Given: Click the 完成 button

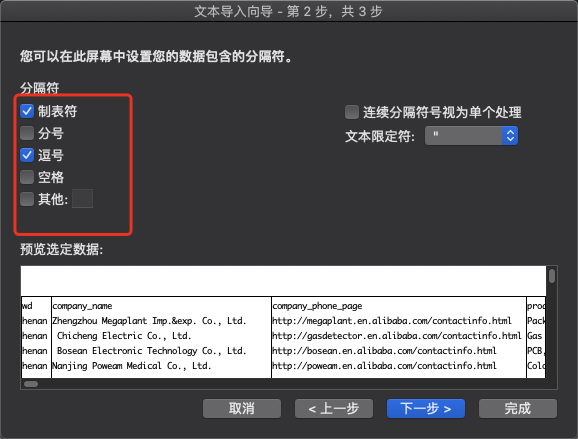Looking at the screenshot, I should point(518,408).
